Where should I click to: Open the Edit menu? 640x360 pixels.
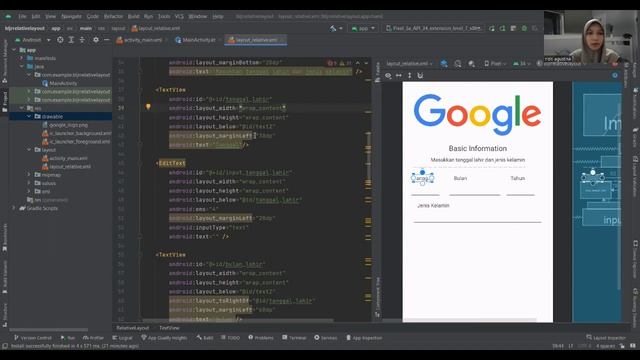pos(36,16)
